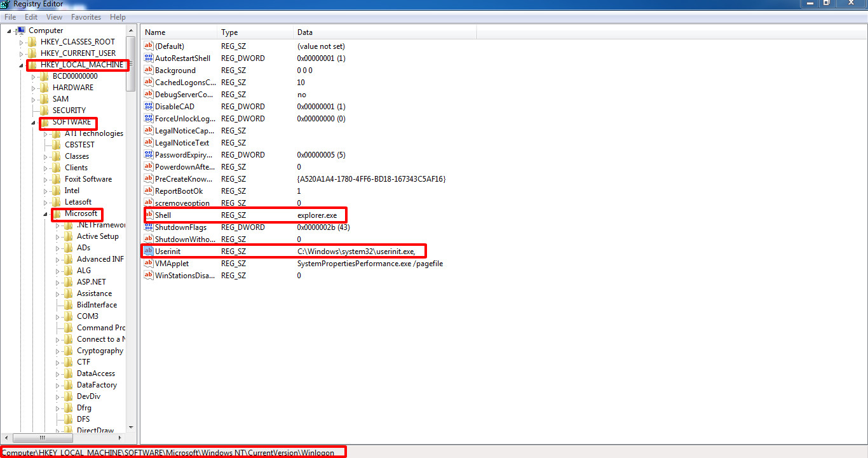The width and height of the screenshot is (868, 458).
Task: Click the tree pane scroll up arrow
Action: coord(132,30)
